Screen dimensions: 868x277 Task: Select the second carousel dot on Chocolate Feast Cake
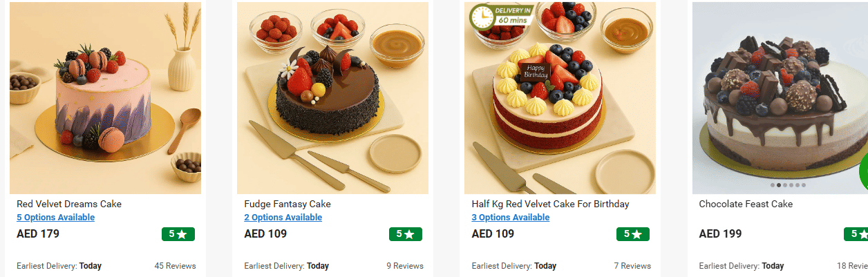pyautogui.click(x=779, y=185)
